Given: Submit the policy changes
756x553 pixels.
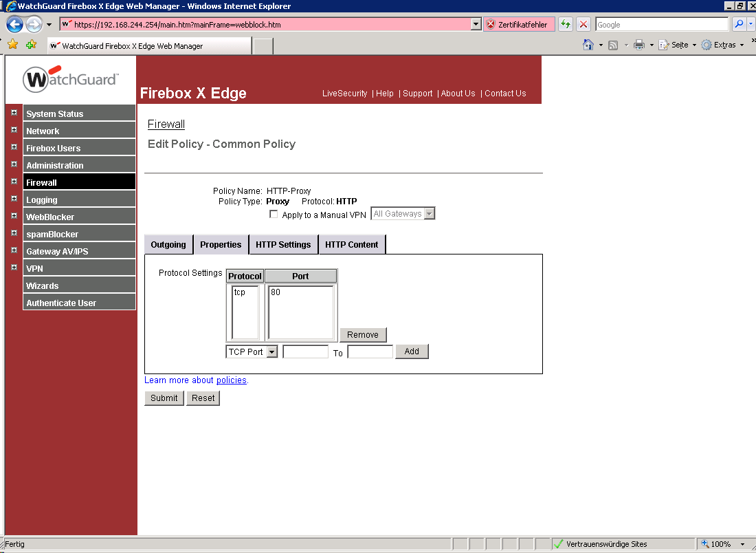Looking at the screenshot, I should (164, 398).
